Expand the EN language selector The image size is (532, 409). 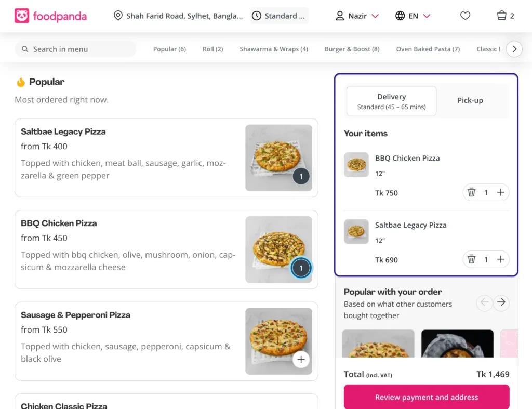[413, 16]
